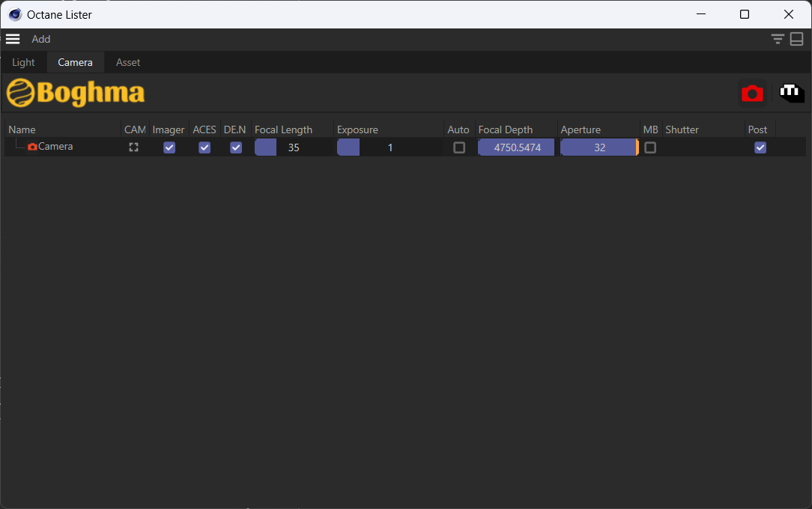This screenshot has width=812, height=509.
Task: Click the DE.N column header
Action: [x=234, y=129]
